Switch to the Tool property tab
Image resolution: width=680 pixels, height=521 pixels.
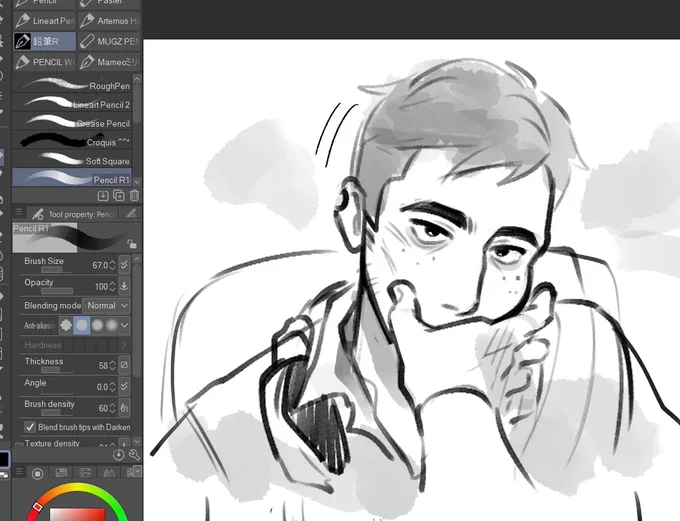click(73, 214)
